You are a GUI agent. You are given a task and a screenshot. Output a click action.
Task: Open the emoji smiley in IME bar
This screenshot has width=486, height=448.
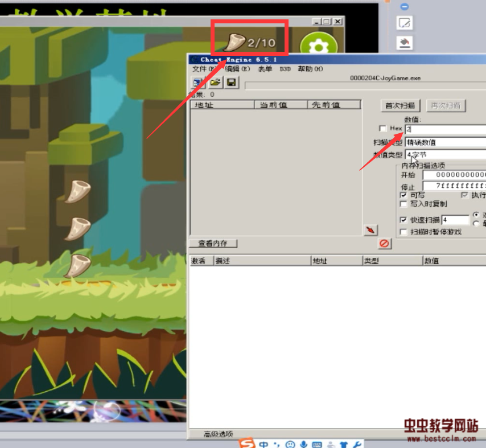coord(290,445)
